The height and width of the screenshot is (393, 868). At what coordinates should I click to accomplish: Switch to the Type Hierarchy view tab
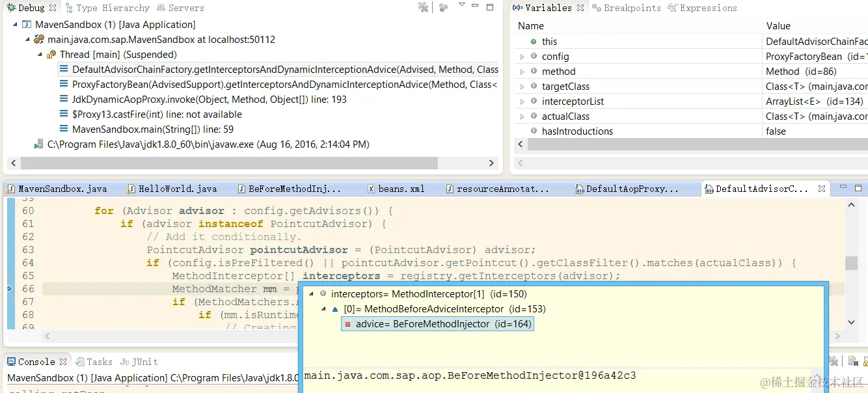coord(107,8)
